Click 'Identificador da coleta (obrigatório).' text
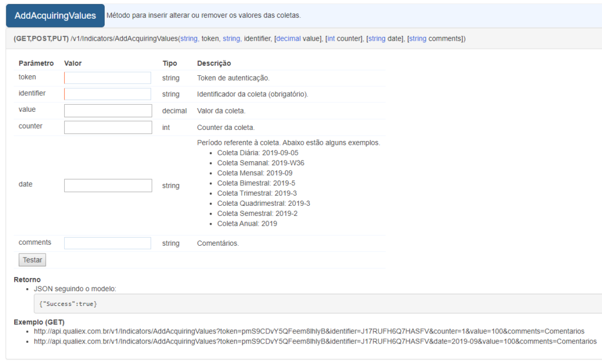 pos(253,94)
